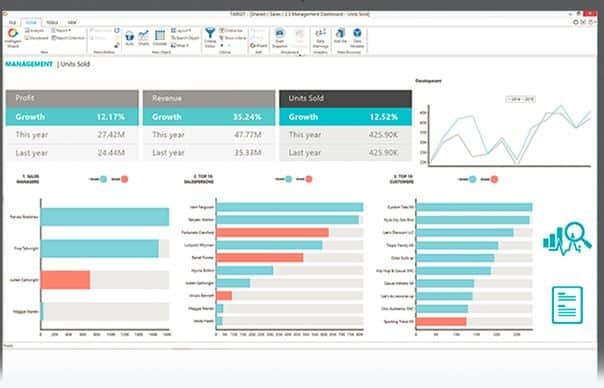Click Profit This year 27.42M value
Screen dimensions: 604x388
111,134
